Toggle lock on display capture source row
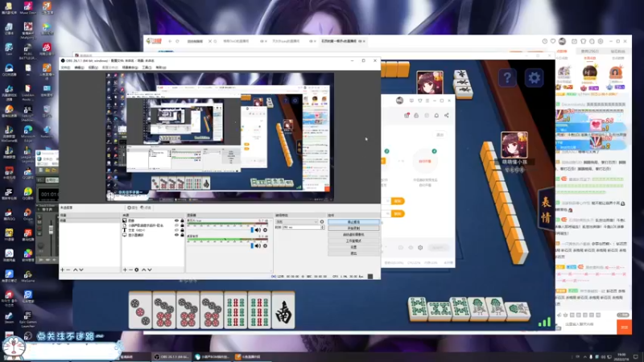Screen dimensions: 644x362 (x=183, y=235)
